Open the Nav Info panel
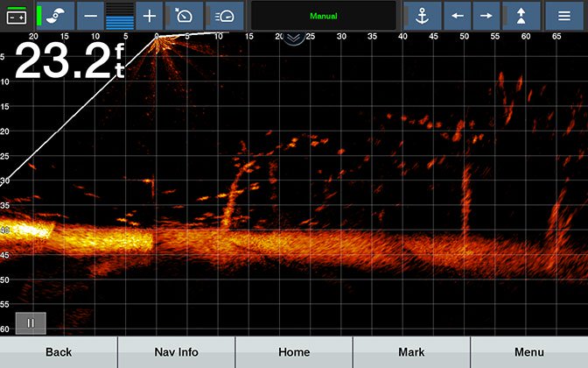 click(x=176, y=352)
